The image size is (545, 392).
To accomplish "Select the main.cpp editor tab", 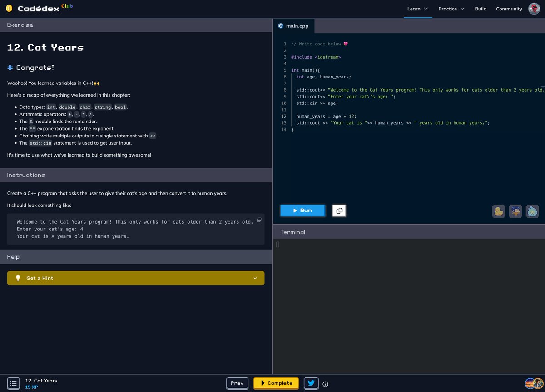I will [x=293, y=26].
